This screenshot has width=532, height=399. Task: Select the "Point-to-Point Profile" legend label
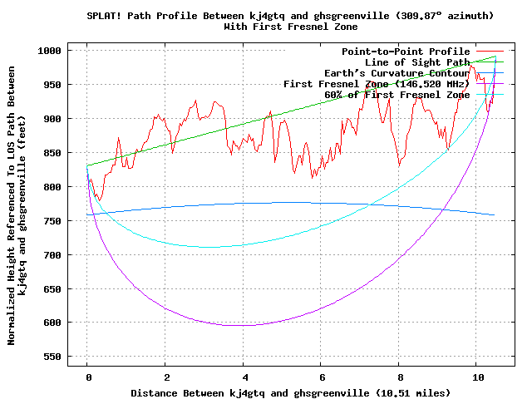point(406,52)
